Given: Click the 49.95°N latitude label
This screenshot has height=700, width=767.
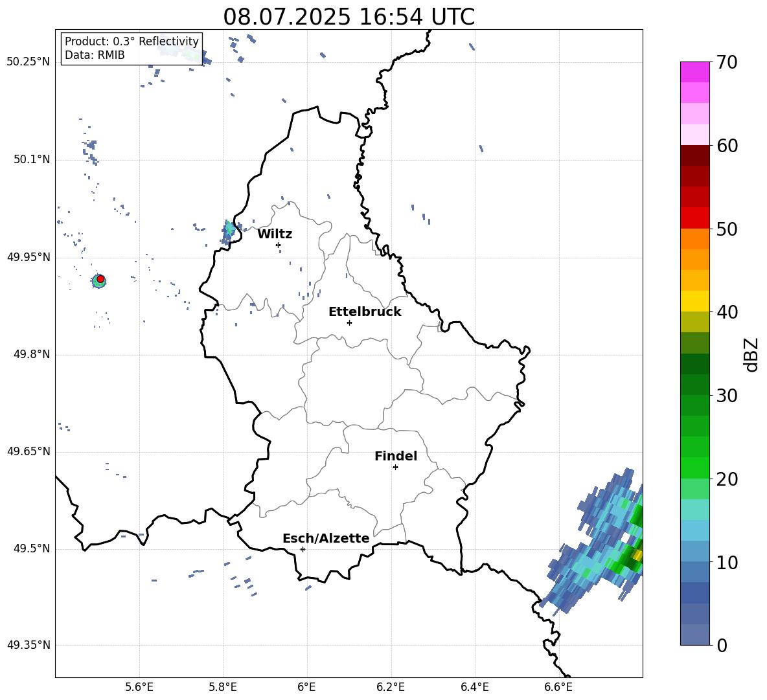Looking at the screenshot, I should click(x=29, y=257).
